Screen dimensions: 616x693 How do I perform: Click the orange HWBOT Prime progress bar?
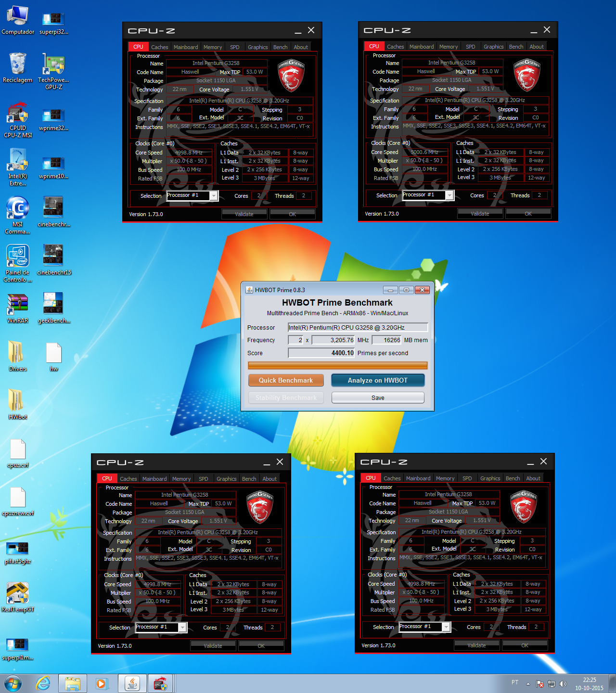point(338,366)
